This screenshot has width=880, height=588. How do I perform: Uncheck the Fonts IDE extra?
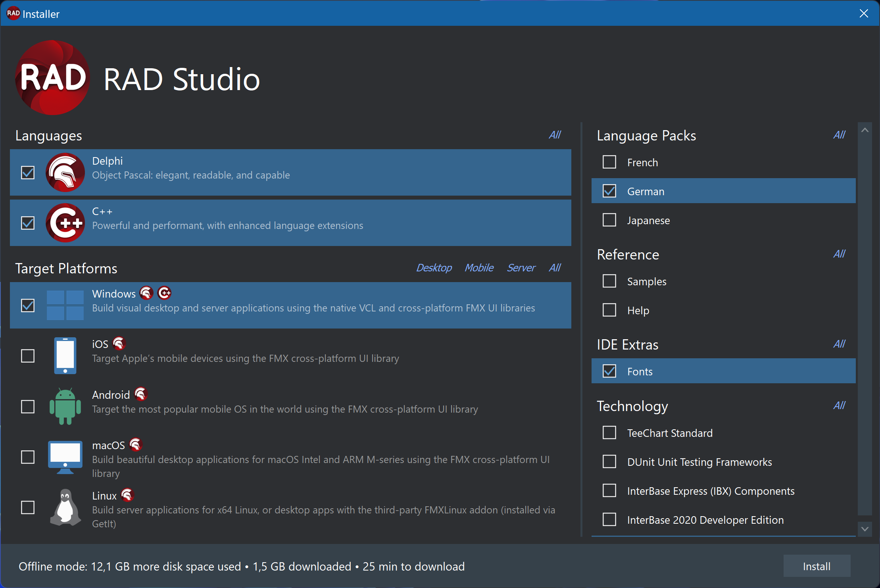(x=609, y=371)
